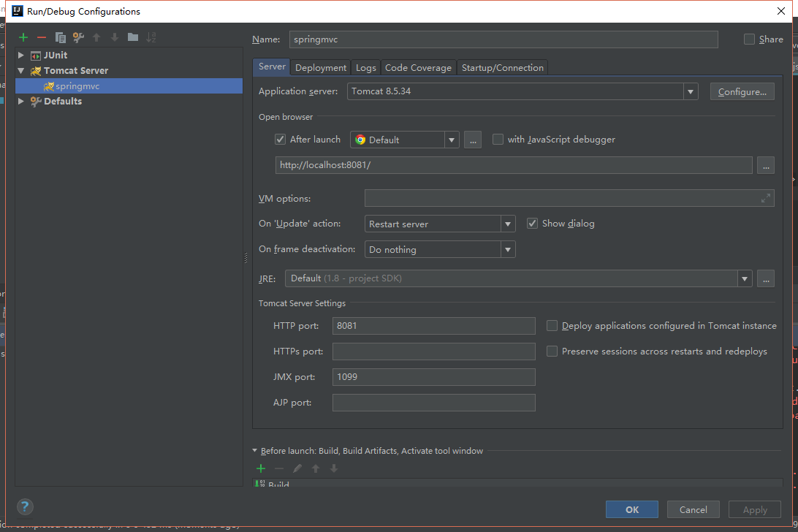Image resolution: width=798 pixels, height=532 pixels.
Task: Create new folder for configurations
Action: tap(133, 37)
